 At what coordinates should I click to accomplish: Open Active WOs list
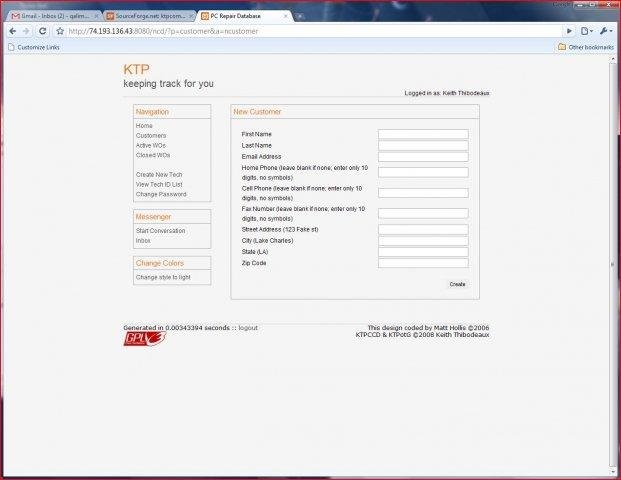click(x=151, y=145)
